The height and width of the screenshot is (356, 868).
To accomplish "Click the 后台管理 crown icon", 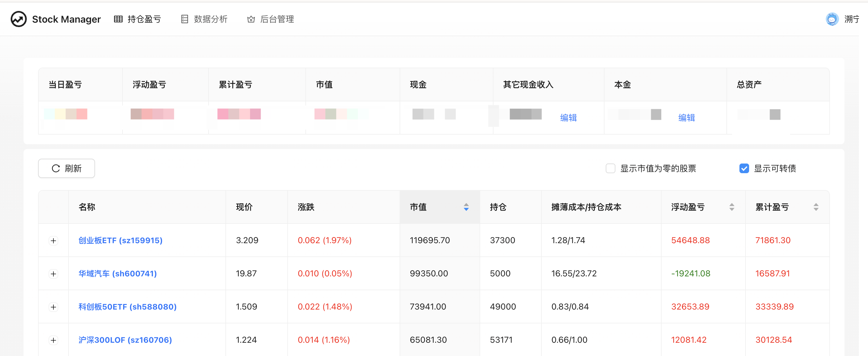I will [251, 19].
